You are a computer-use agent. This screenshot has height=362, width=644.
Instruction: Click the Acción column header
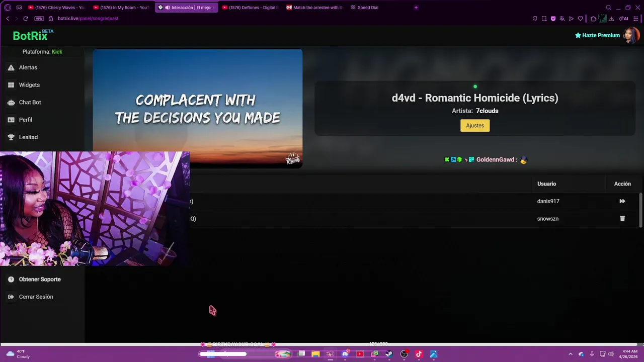[622, 184]
